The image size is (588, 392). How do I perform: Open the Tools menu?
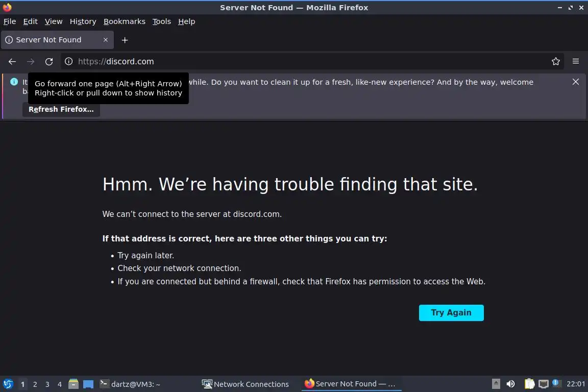[162, 21]
